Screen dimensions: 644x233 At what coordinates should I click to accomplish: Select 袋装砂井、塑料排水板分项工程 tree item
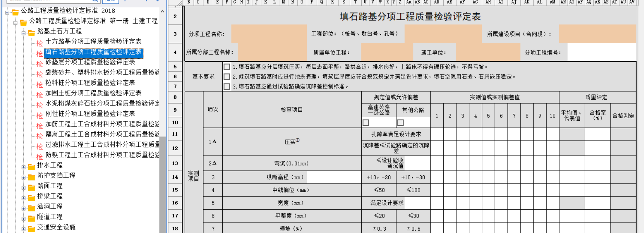point(102,73)
